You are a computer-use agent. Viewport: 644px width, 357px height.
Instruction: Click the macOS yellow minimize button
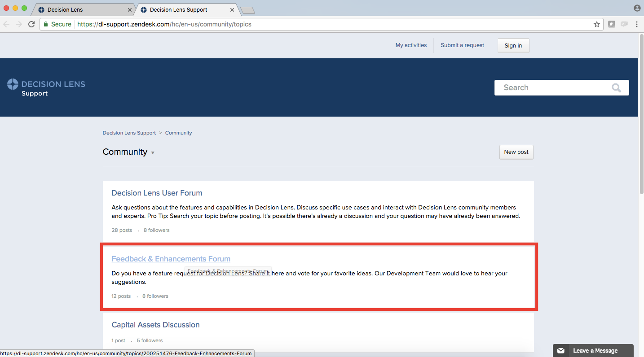15,8
